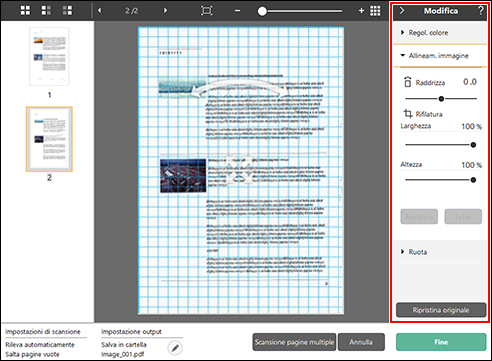
Task: Edit output settings with the pencil icon
Action: (175, 348)
